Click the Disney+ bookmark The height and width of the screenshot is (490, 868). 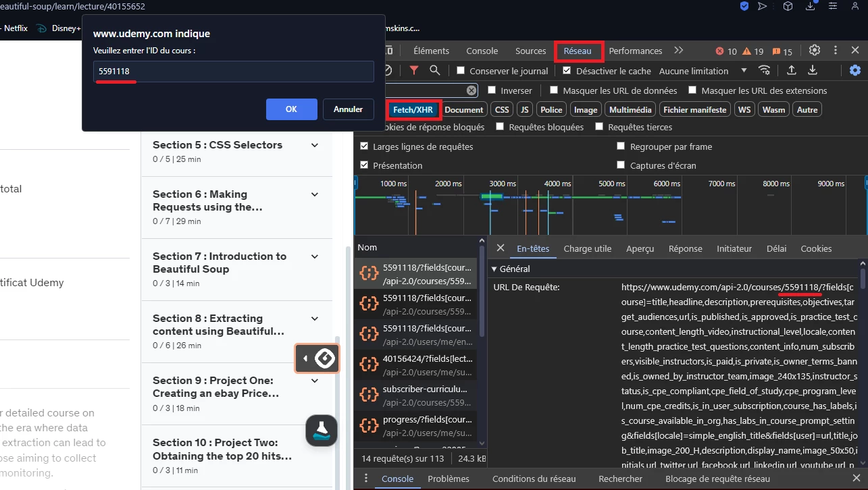click(58, 28)
